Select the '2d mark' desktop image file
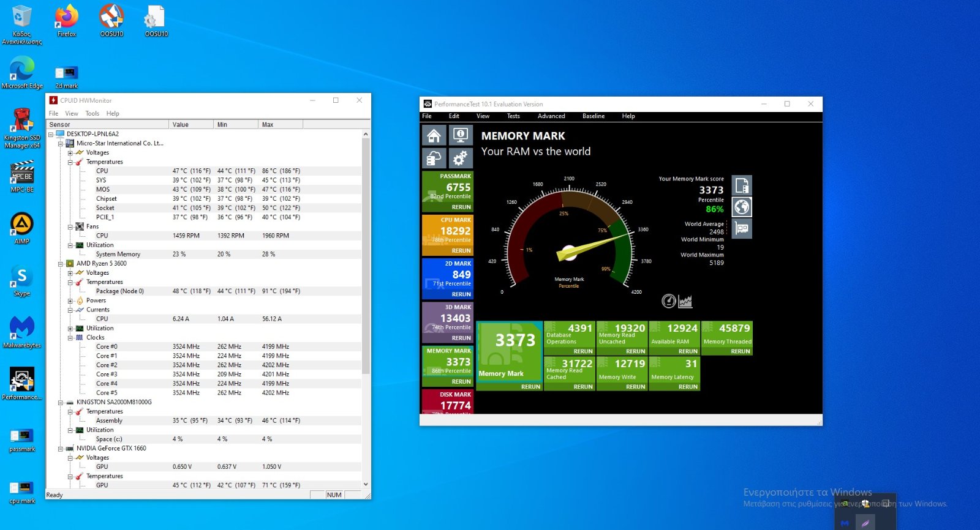Screen dimensions: 980x530 tap(67, 77)
